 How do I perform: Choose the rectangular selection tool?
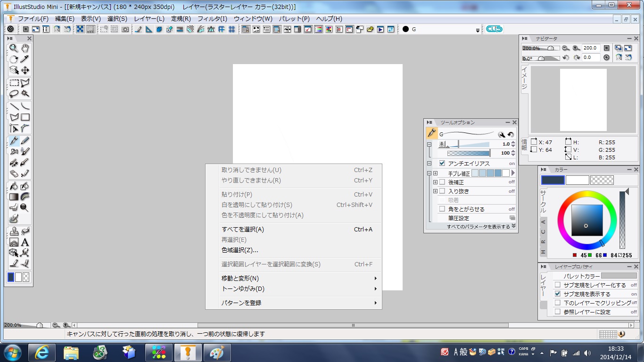click(x=14, y=83)
